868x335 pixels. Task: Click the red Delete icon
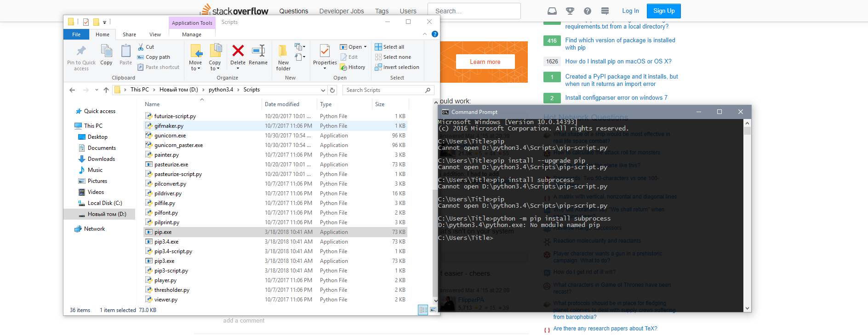pyautogui.click(x=238, y=51)
